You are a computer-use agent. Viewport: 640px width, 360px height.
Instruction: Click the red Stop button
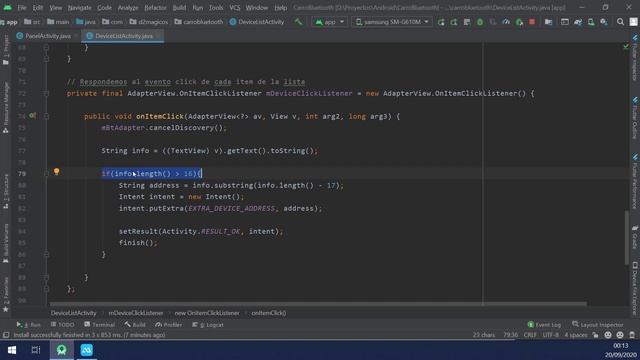pos(532,22)
